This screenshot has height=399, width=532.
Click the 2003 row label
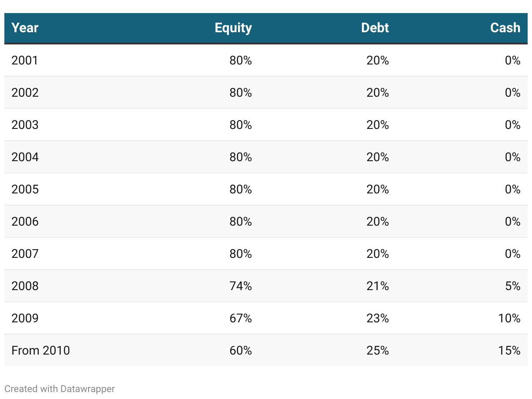(x=25, y=125)
